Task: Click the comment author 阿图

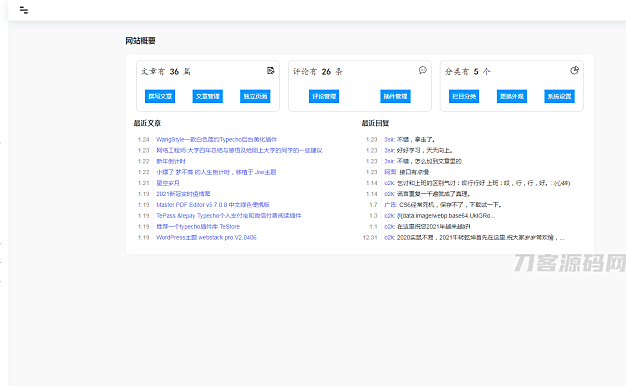Action: click(390, 172)
